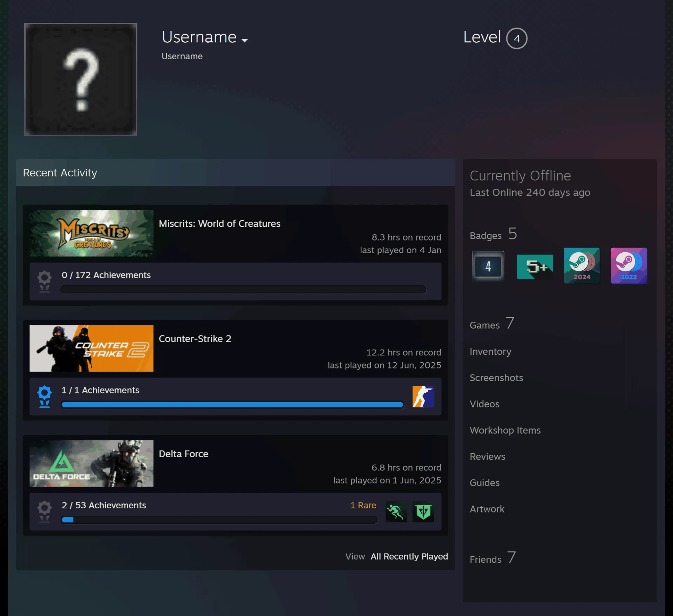Click the level 4 circle next to Level
This screenshot has width=673, height=616.
pos(517,38)
